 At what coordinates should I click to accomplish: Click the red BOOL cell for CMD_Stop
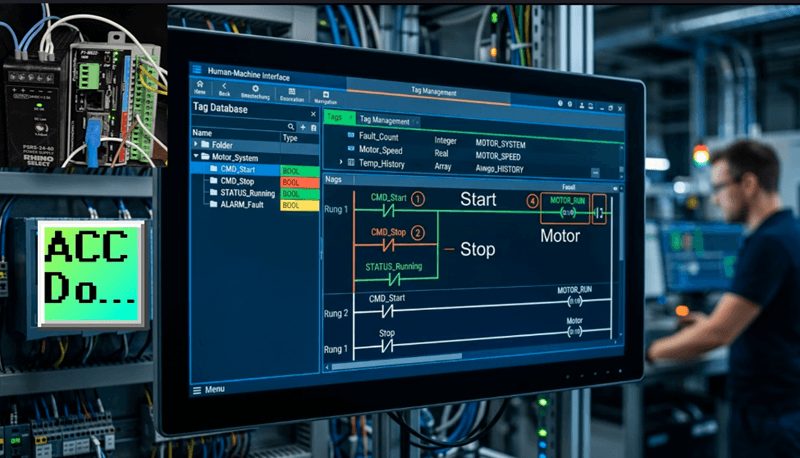(299, 183)
